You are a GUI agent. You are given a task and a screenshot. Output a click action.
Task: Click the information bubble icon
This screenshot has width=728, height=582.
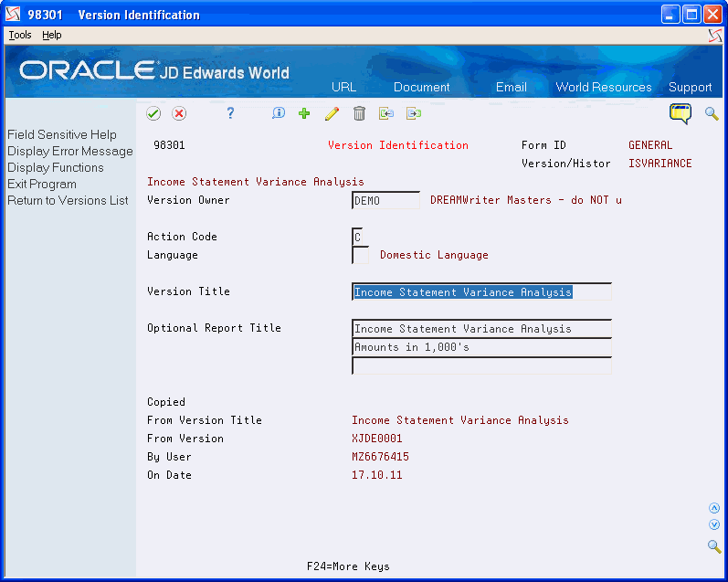[x=279, y=113]
